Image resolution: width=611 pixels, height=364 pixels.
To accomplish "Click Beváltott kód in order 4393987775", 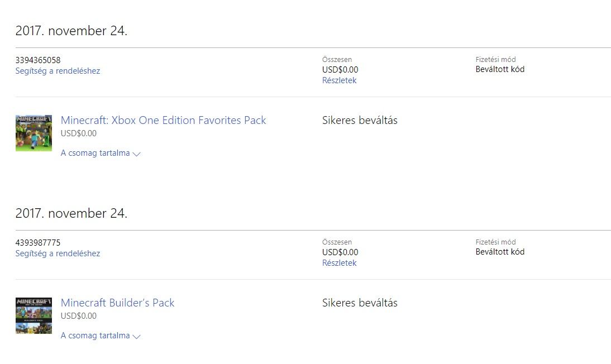I will click(x=500, y=252).
